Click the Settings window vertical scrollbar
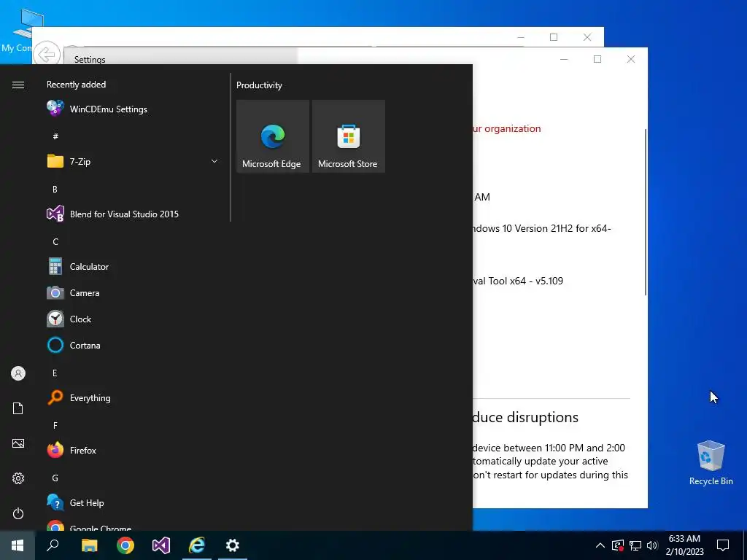 (x=646, y=211)
